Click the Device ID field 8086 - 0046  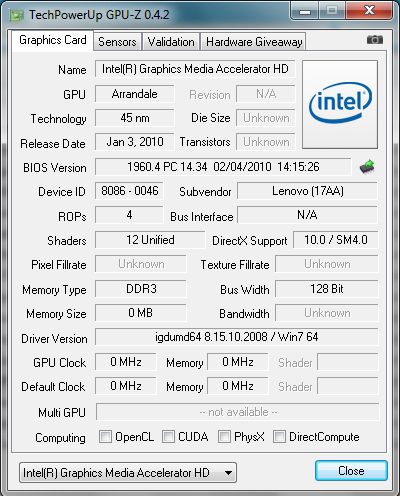tap(129, 191)
